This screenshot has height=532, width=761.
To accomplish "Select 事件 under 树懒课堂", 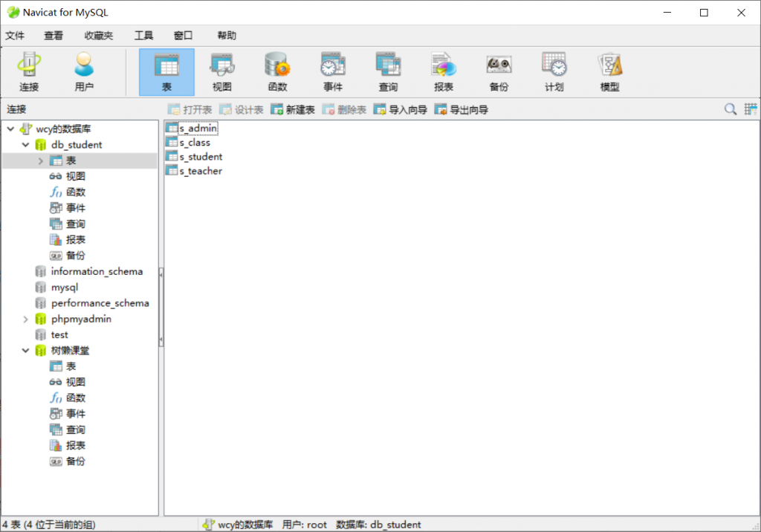I will pyautogui.click(x=68, y=414).
